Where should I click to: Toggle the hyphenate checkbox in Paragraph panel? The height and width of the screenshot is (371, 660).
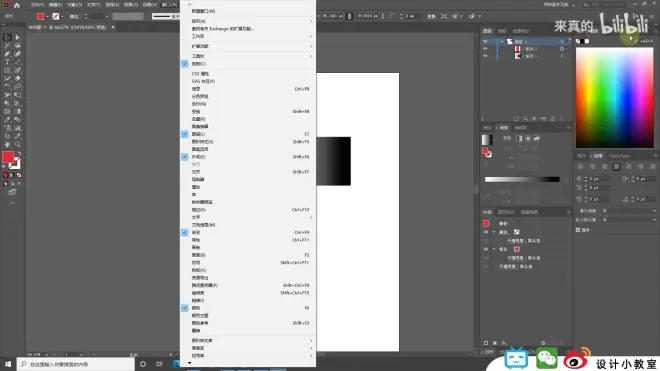(x=578, y=230)
